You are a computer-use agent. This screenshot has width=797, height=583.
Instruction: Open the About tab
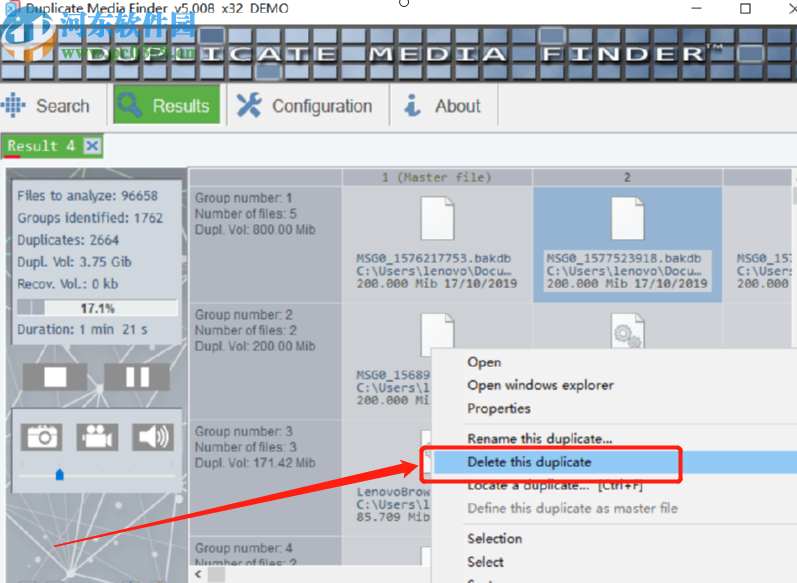(x=443, y=106)
